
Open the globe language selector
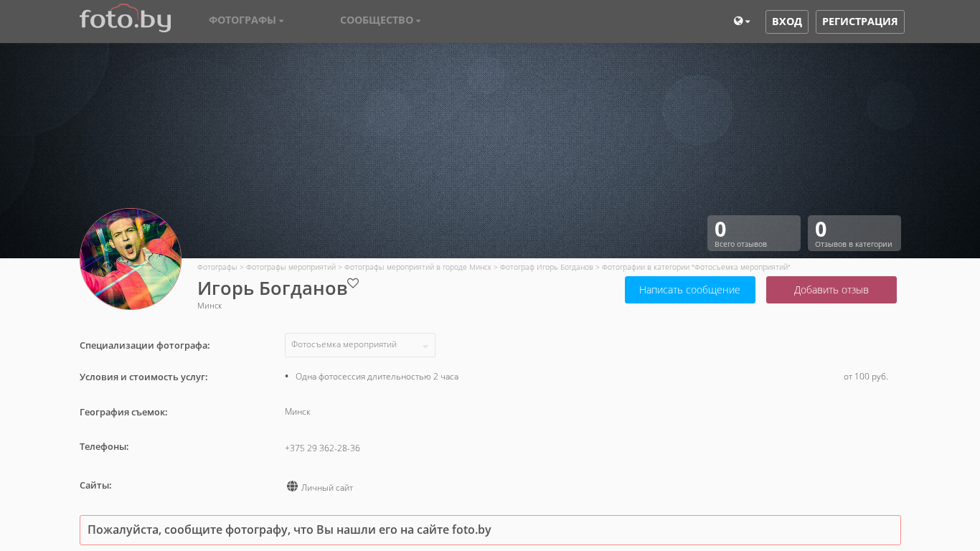[x=741, y=22]
